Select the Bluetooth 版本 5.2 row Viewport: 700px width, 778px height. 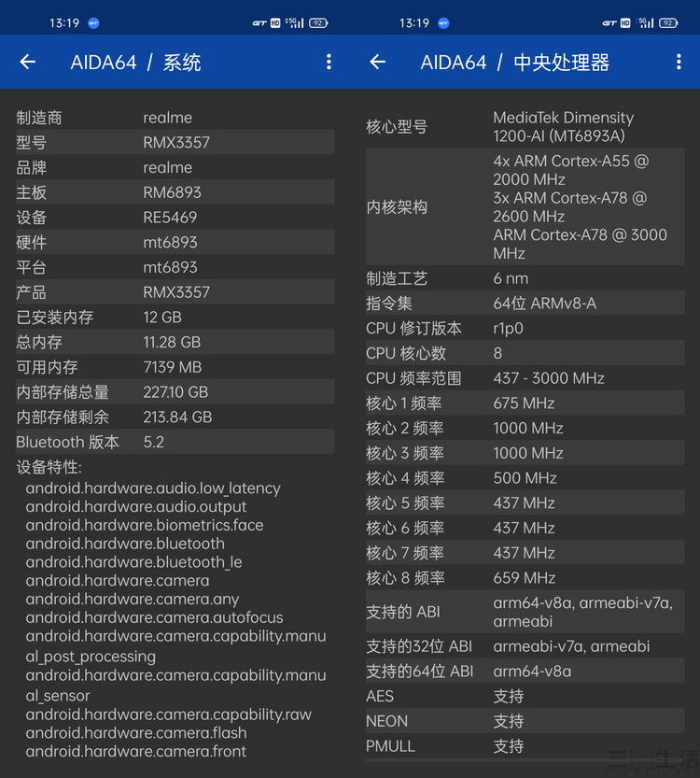[x=175, y=442]
